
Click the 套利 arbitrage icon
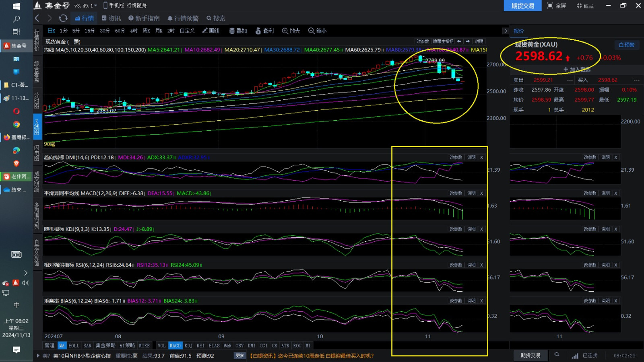point(264,31)
